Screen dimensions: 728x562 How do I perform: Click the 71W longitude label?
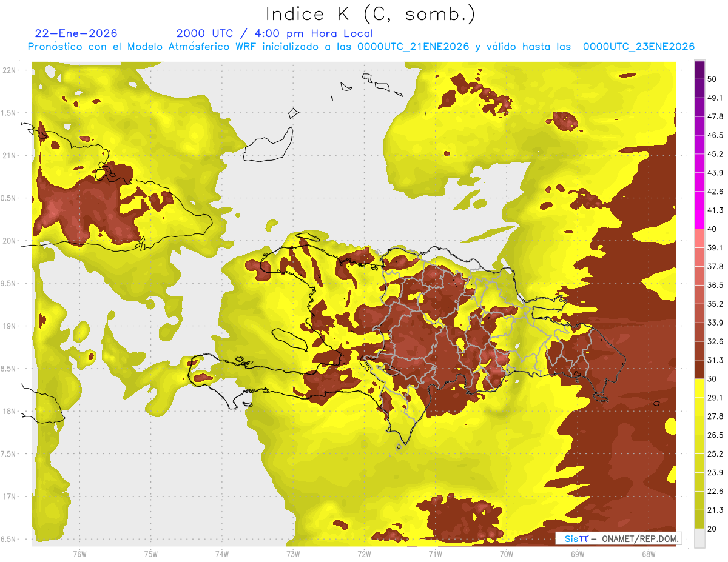(x=436, y=554)
